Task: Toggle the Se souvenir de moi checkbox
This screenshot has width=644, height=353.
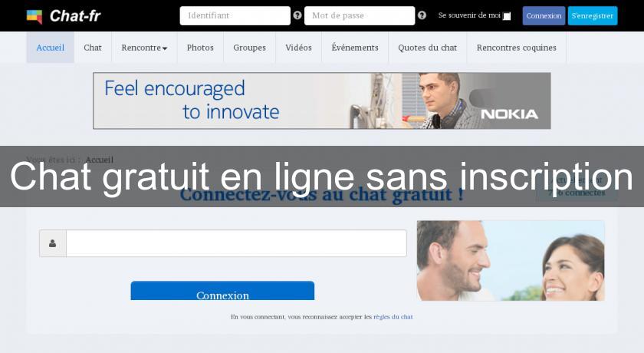Action: point(507,16)
